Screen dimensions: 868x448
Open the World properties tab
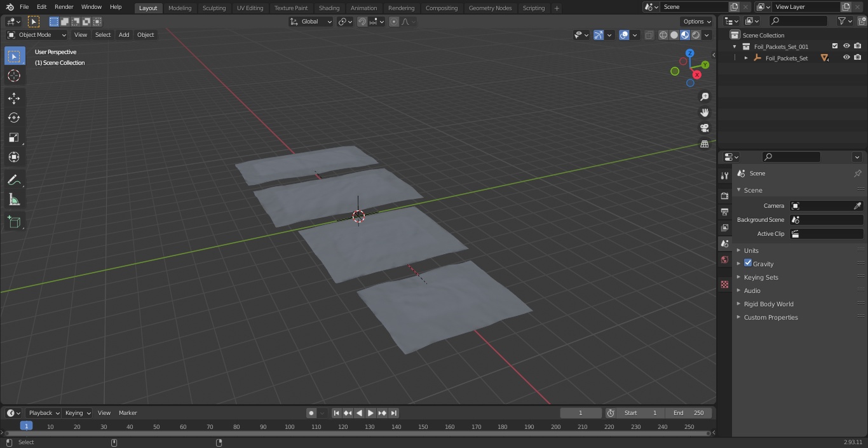[724, 260]
